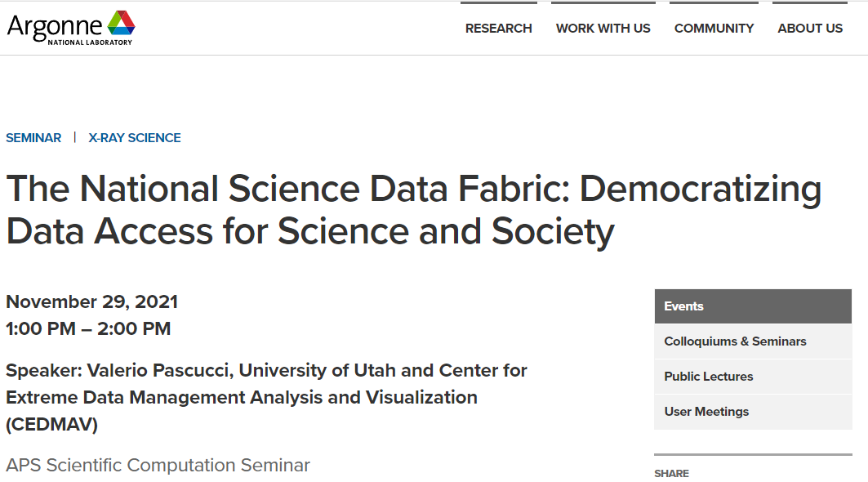Click the APS Scientific Computation Seminar text
868x482 pixels.
coord(158,466)
